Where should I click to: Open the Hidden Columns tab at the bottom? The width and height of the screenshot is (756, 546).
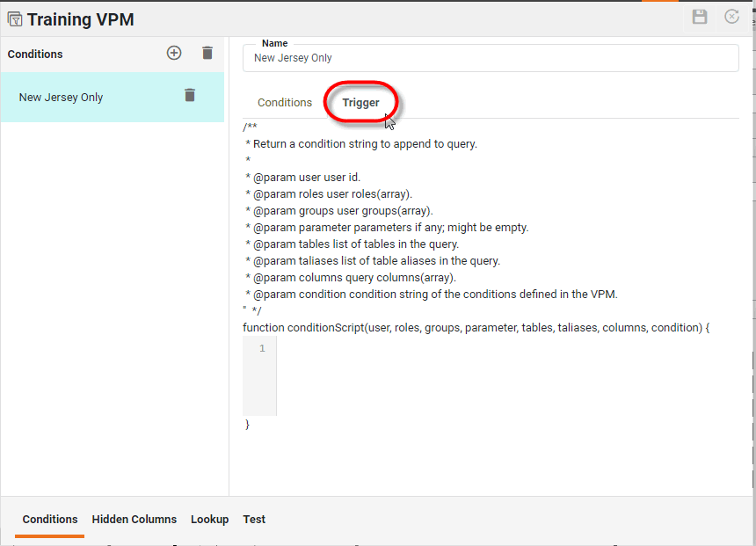click(x=134, y=519)
